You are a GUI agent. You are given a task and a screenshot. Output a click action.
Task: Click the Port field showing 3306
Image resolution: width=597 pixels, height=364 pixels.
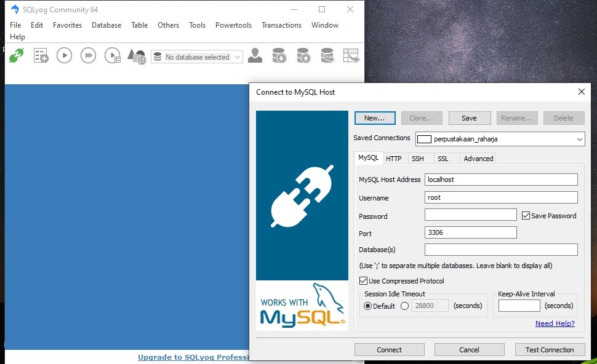pos(471,232)
